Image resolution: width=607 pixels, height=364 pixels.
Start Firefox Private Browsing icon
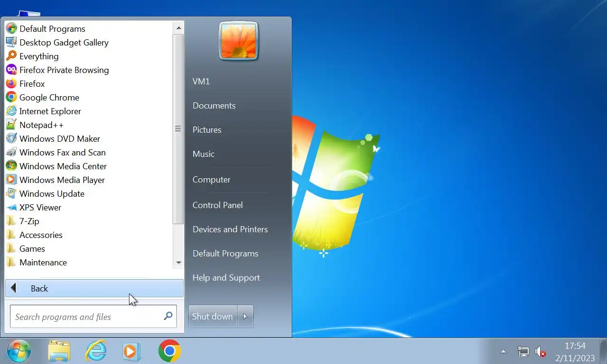[11, 70]
